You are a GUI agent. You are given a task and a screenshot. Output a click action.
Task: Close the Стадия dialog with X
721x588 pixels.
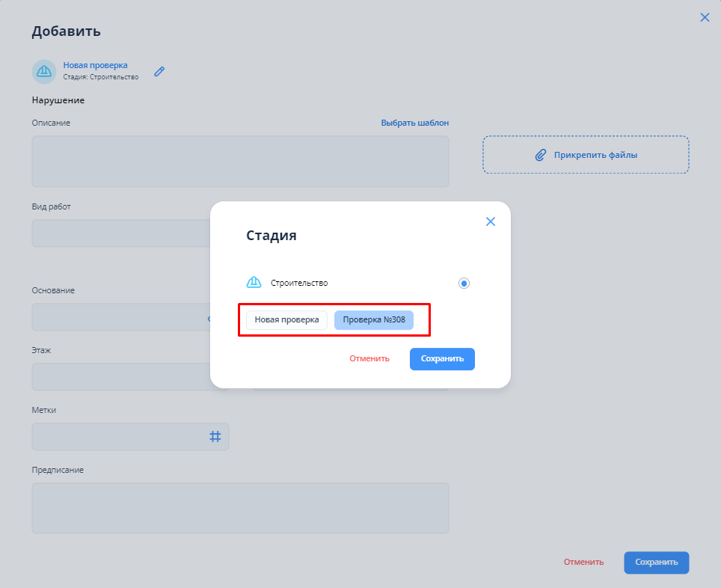coord(491,221)
